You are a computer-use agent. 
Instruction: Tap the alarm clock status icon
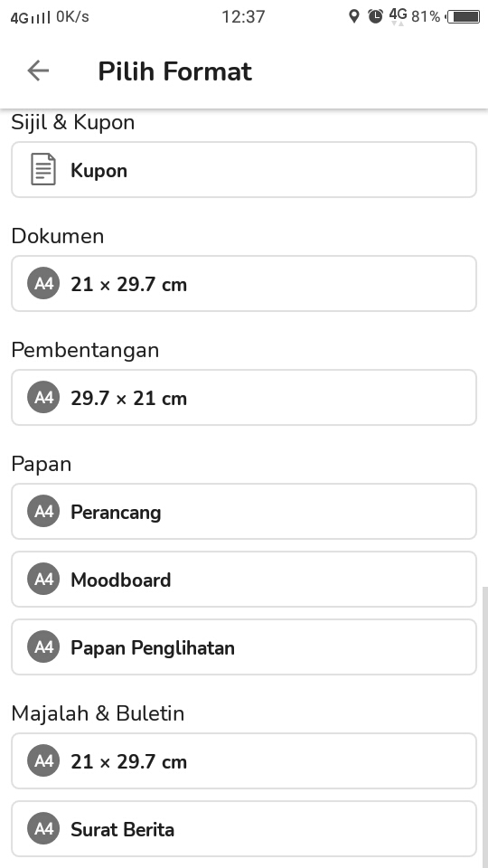pos(376,16)
